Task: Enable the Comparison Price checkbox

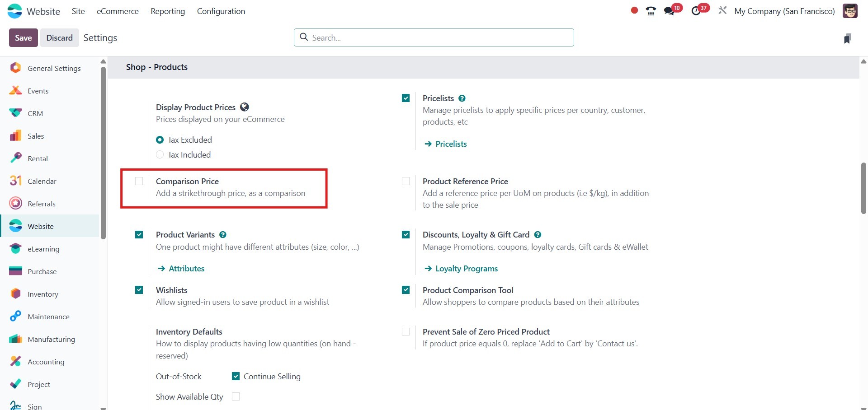Action: [139, 182]
